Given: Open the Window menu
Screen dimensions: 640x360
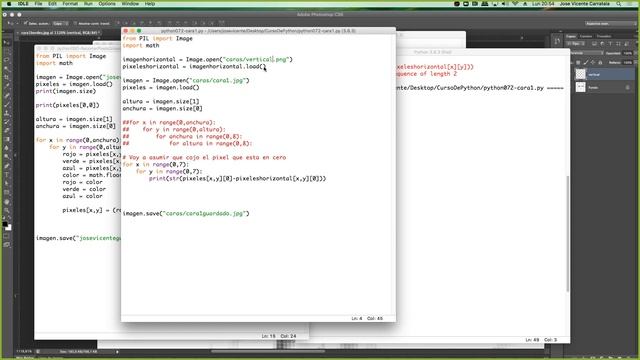Looking at the screenshot, I should tap(130, 4).
